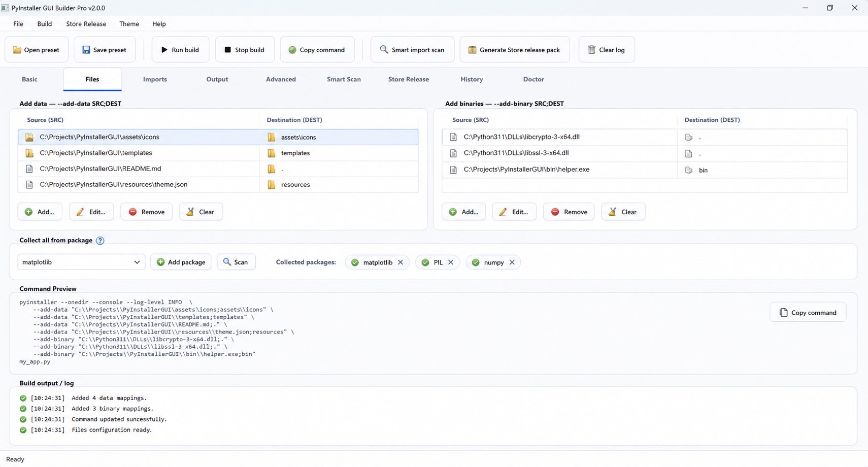This screenshot has width=868, height=467.
Task: Click file icon of helper.exe row
Action: point(453,170)
